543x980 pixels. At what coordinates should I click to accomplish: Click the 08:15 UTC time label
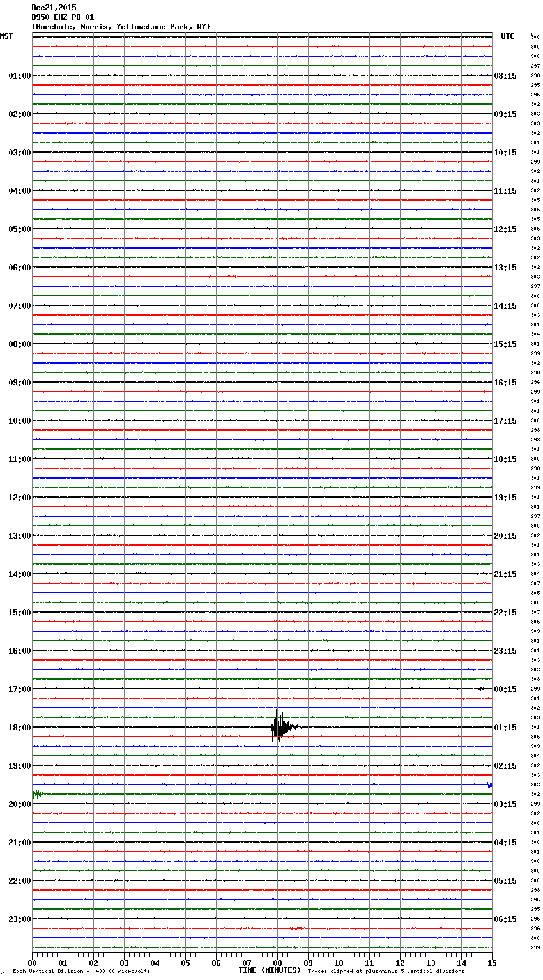click(x=505, y=76)
